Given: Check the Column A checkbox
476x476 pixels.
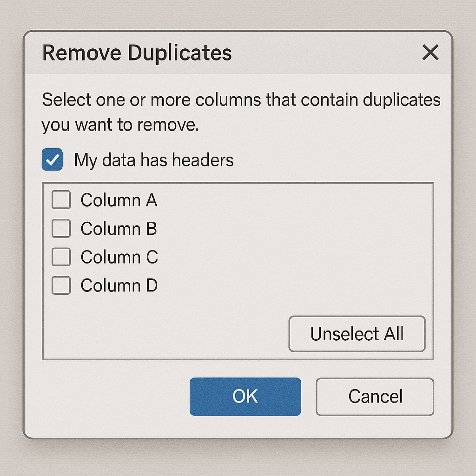Looking at the screenshot, I should coord(61,200).
